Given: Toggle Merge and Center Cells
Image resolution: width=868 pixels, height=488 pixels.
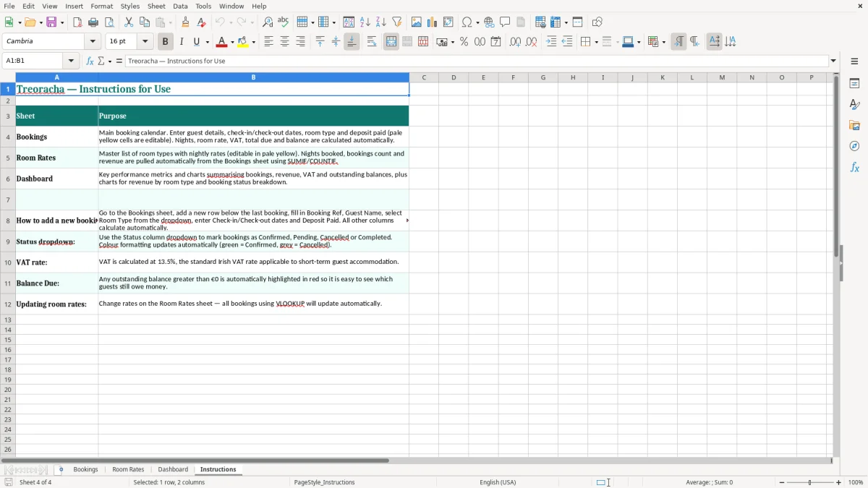Looking at the screenshot, I should coord(391,42).
